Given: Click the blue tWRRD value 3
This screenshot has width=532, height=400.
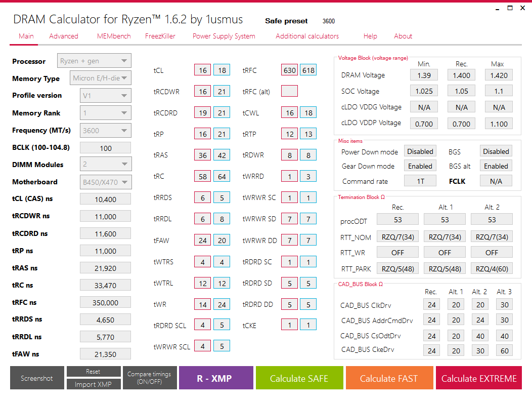Looking at the screenshot, I should coord(308,176).
